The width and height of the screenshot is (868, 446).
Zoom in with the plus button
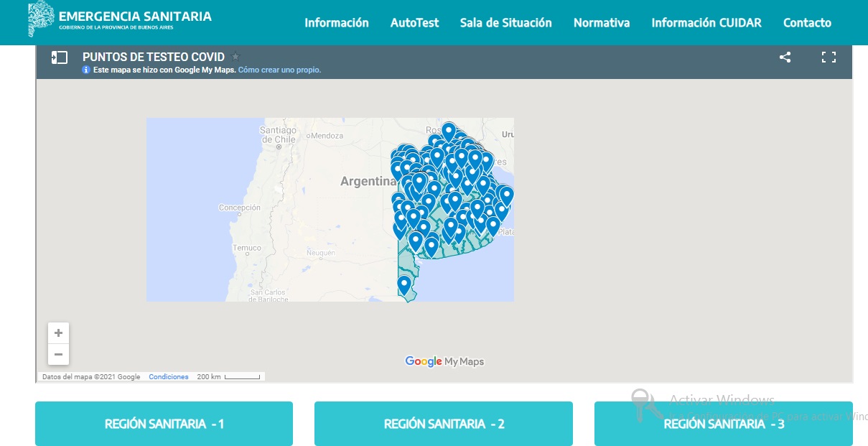pos(58,333)
